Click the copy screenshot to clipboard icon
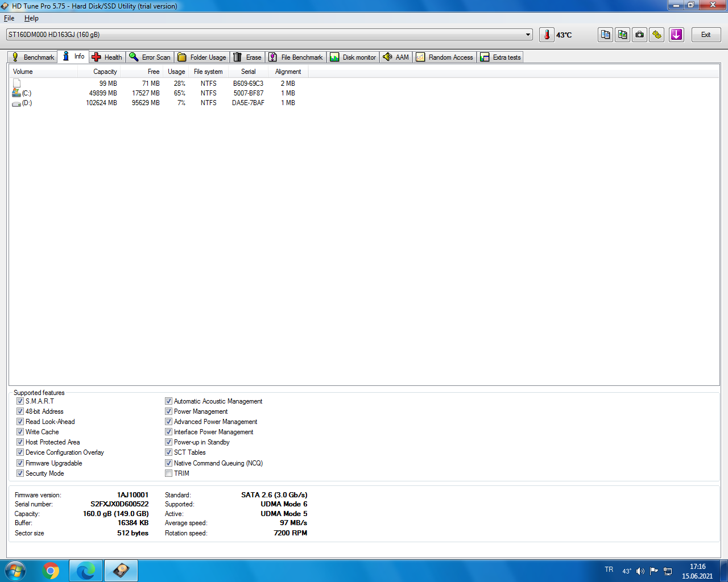This screenshot has width=728, height=582. (x=623, y=35)
